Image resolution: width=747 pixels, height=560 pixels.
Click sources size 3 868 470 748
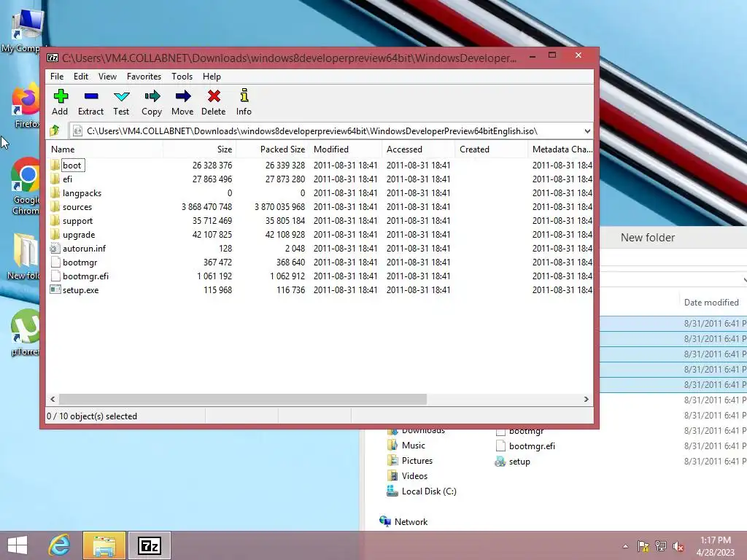tap(206, 206)
